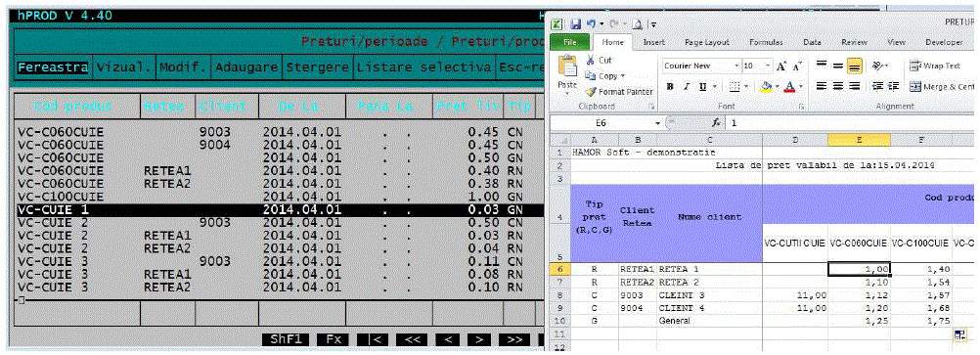Align text left in Excel

(x=823, y=86)
